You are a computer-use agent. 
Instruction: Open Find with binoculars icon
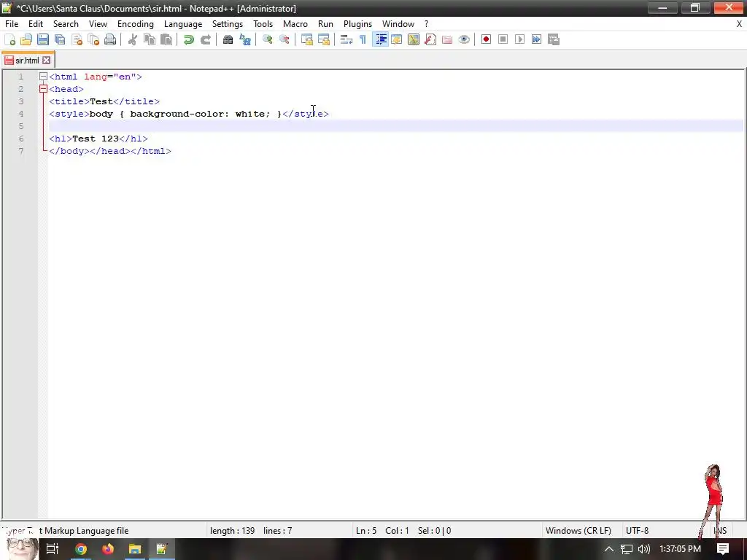(x=228, y=39)
